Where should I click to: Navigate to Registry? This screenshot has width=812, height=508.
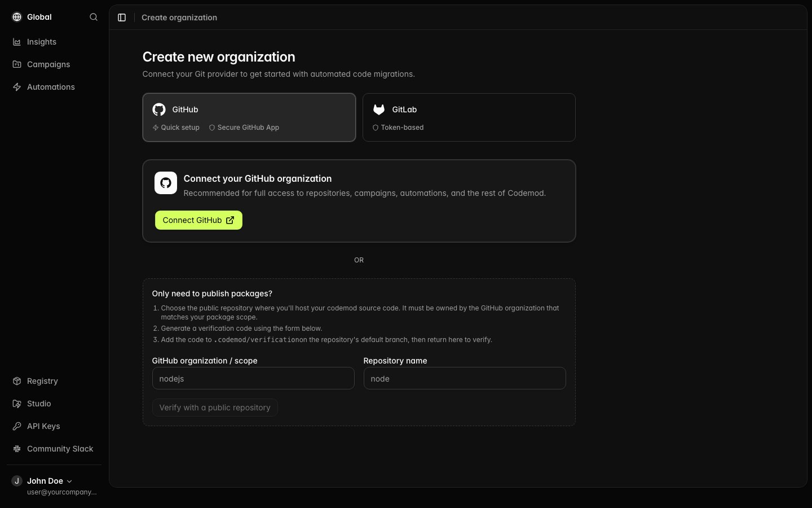(54, 381)
